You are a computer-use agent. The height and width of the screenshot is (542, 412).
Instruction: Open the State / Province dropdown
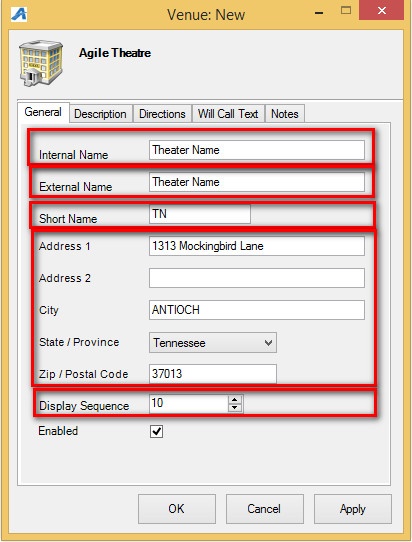click(213, 343)
